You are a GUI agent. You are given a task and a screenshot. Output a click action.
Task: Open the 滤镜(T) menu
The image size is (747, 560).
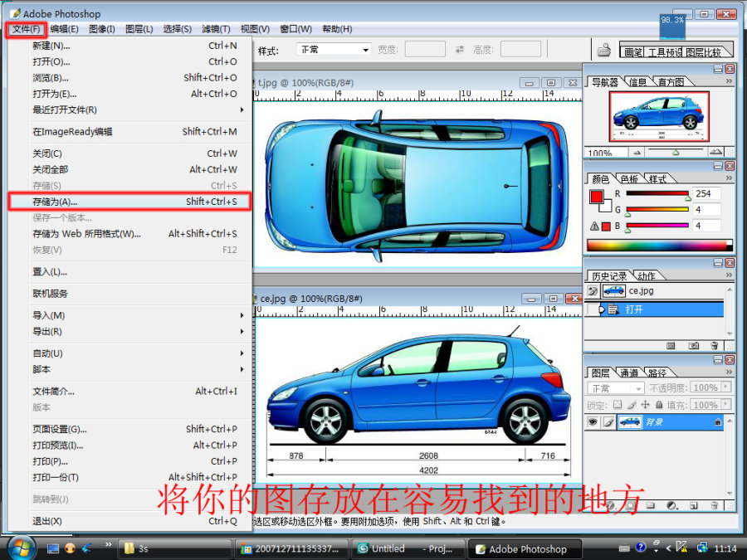(x=216, y=29)
